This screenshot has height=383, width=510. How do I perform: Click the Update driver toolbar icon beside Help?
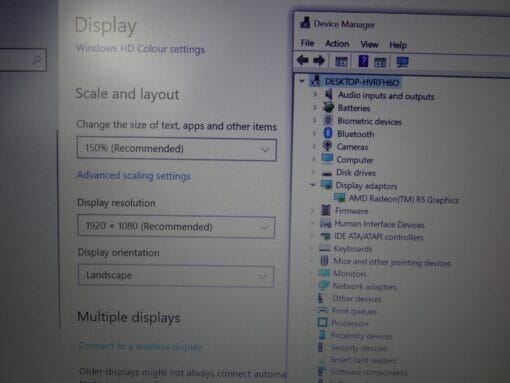pos(380,62)
